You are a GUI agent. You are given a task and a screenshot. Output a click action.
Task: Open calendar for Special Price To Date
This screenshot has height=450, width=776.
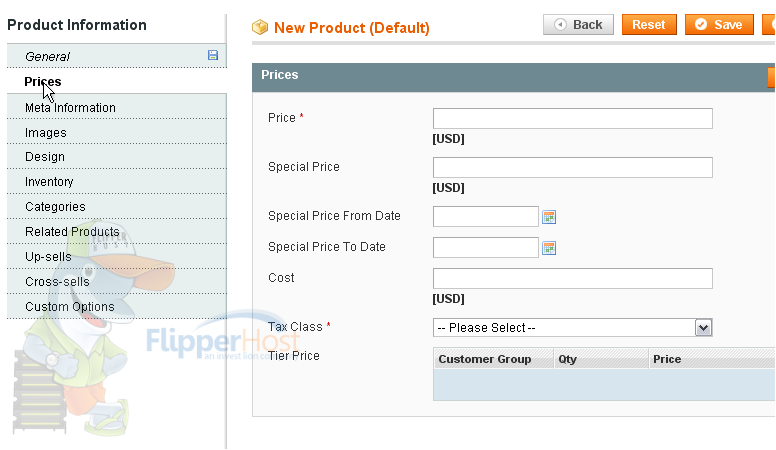tap(549, 248)
